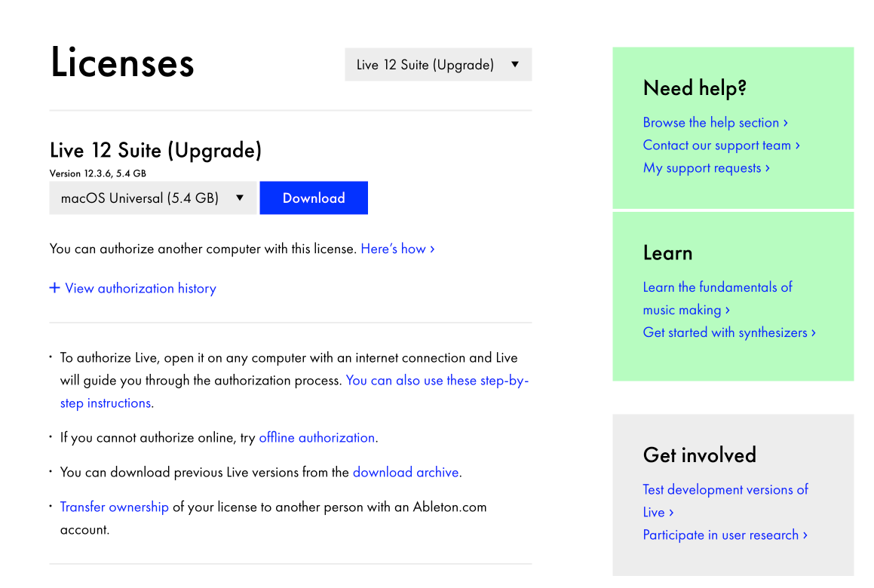The height and width of the screenshot is (588, 874).
Task: Expand View authorization history
Action: 140,289
